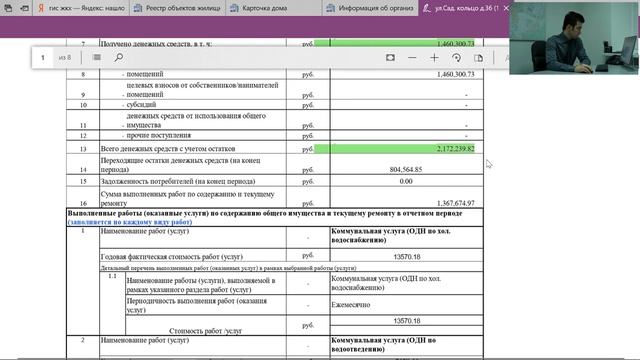Select the 'ул.Сад. кольцо д.36' PDF tab
Image resolution: width=640 pixels, height=360 pixels.
pyautogui.click(x=460, y=8)
